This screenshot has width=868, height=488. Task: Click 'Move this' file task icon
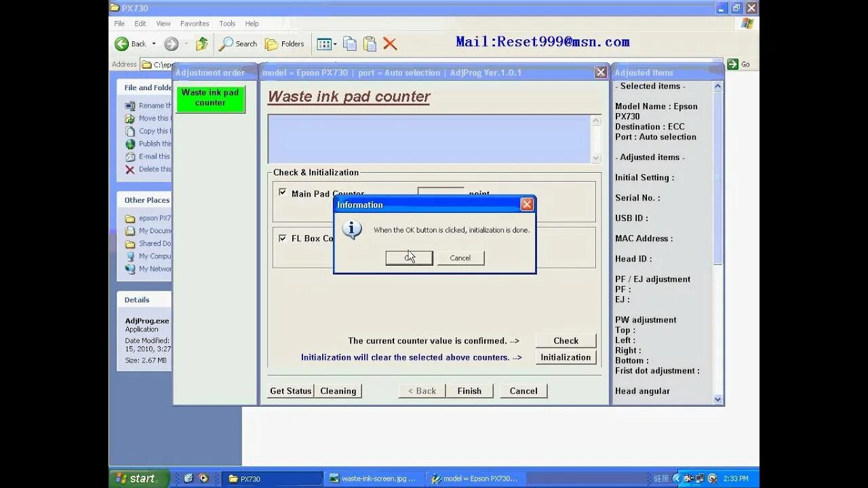(130, 119)
